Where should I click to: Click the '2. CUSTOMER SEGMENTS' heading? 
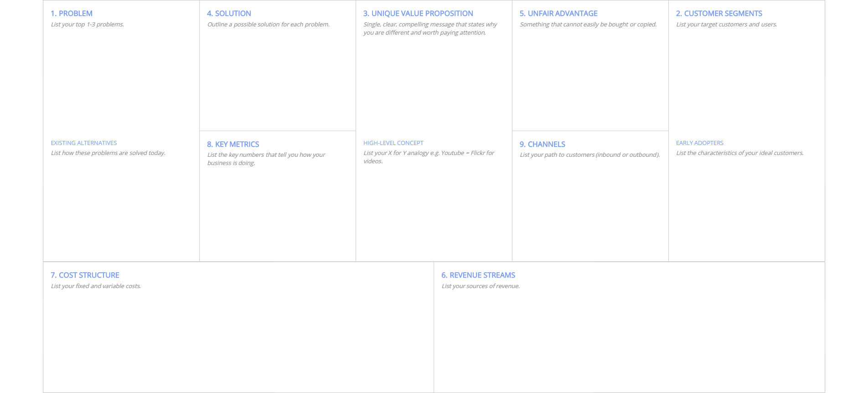click(719, 14)
